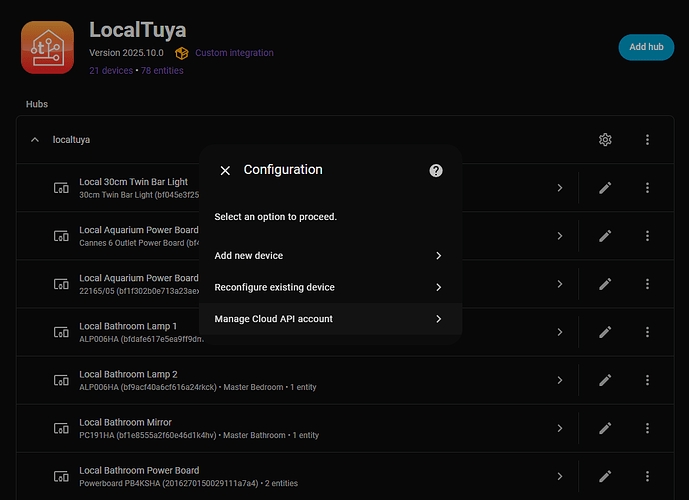Select Manage Cloud API account

(x=328, y=319)
